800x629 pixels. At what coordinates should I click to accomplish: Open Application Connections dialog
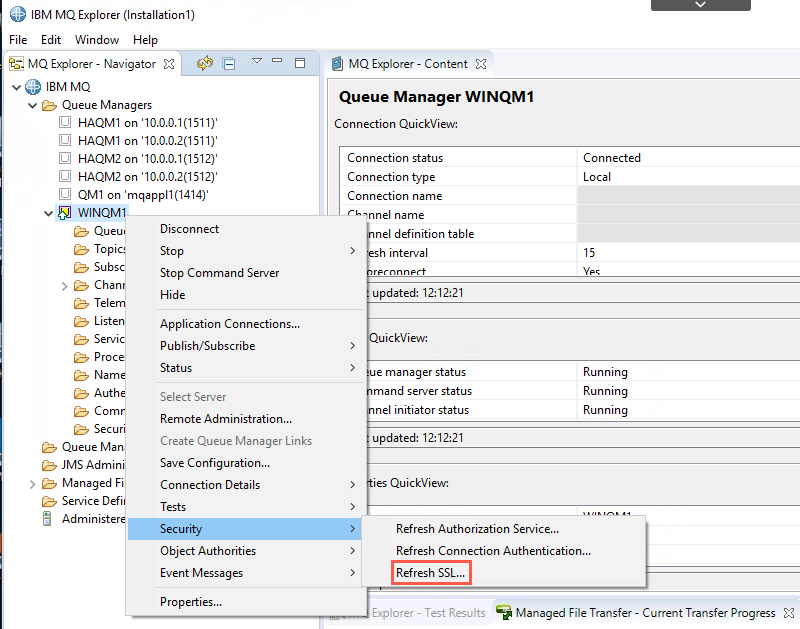click(244, 323)
